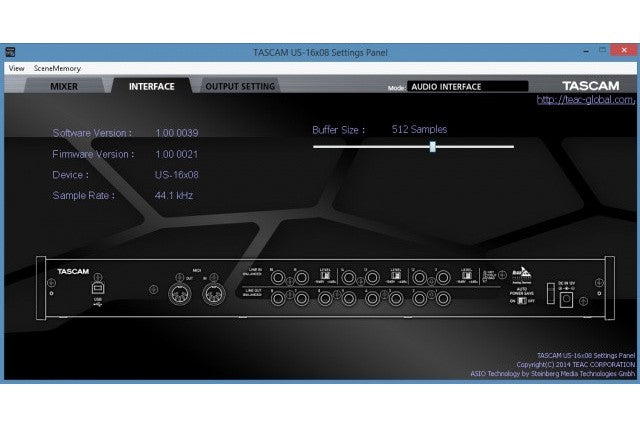This screenshot has height=427, width=640.
Task: Click the USB port on the rear panel illustration
Action: pyautogui.click(x=98, y=288)
